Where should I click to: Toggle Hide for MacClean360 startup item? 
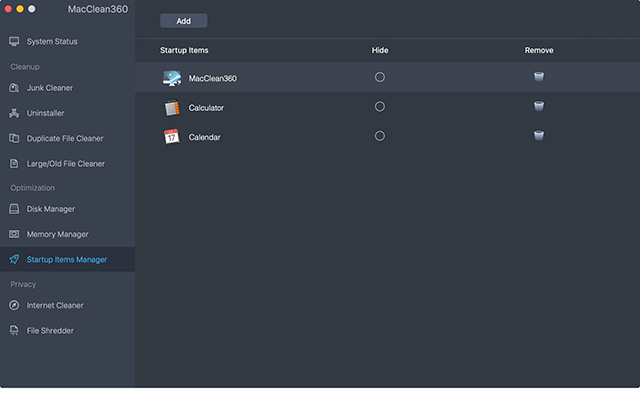[x=380, y=77]
